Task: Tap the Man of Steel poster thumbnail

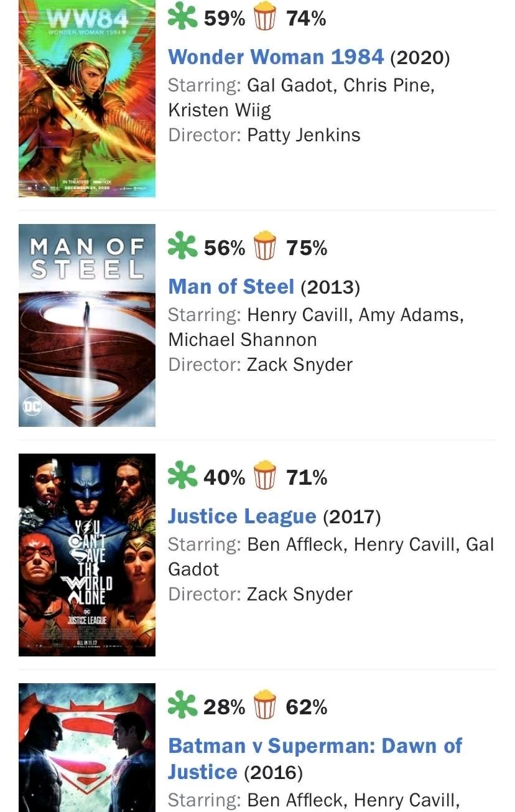Action: 87,325
